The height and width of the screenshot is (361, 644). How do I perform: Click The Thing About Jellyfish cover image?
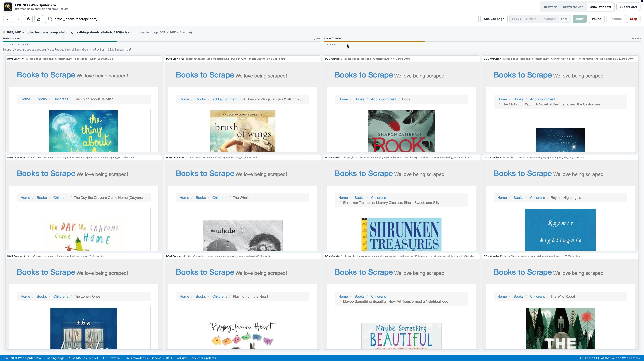(x=84, y=131)
